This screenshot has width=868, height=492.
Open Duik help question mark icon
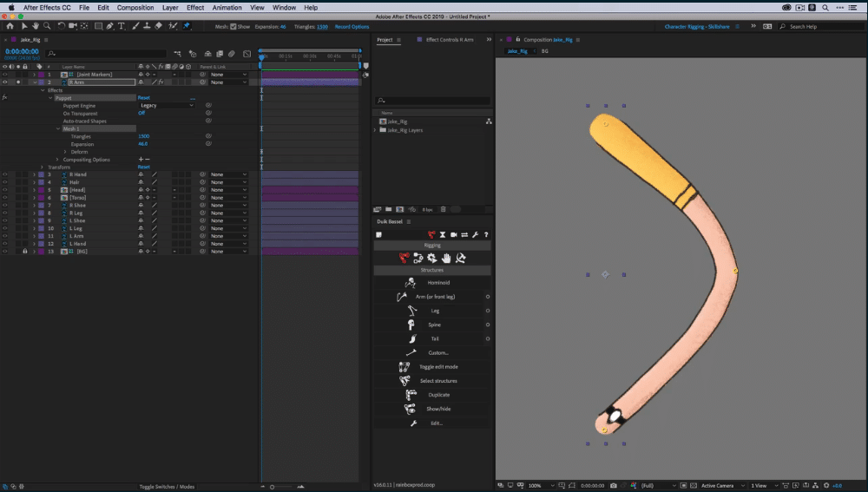486,234
